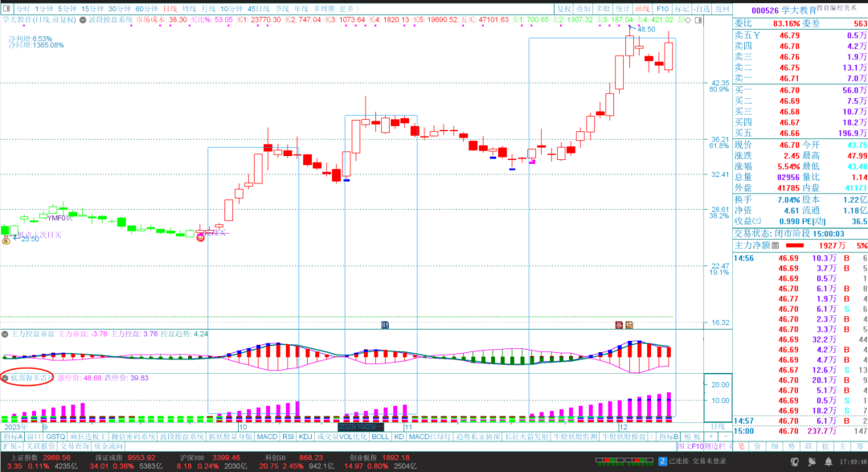Select the KD indicator tab
Viewport: 868px width, 472px height.
point(399,437)
